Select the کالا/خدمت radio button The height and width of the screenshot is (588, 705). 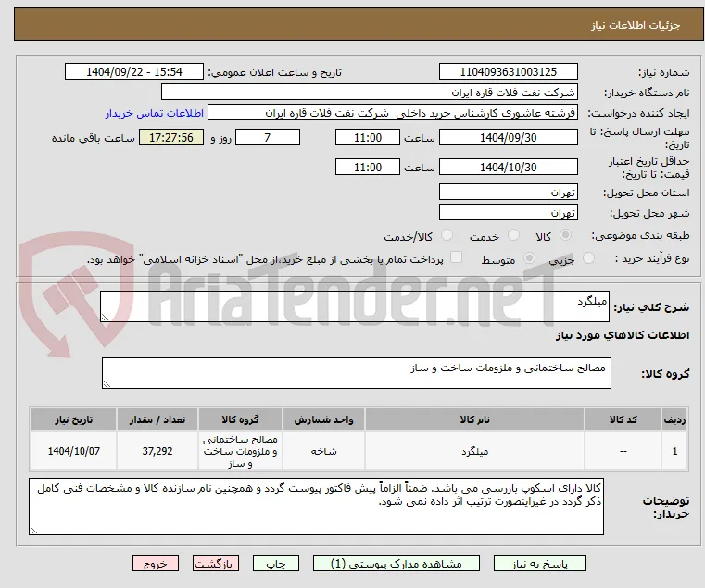(x=447, y=235)
